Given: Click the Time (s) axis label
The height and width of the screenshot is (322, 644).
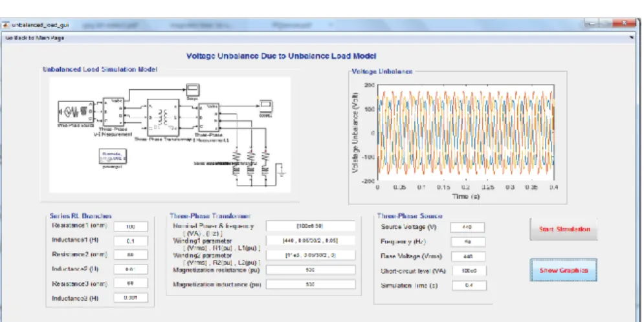Looking at the screenshot, I should (x=466, y=197).
